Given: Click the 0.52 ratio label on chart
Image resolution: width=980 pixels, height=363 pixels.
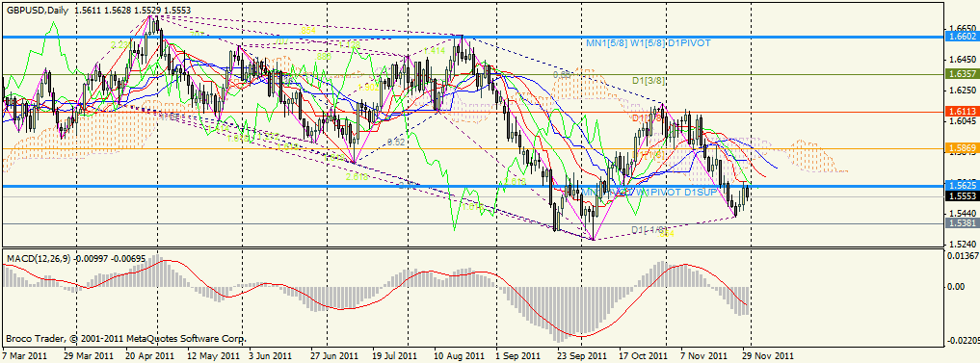Looking at the screenshot, I should [396, 143].
